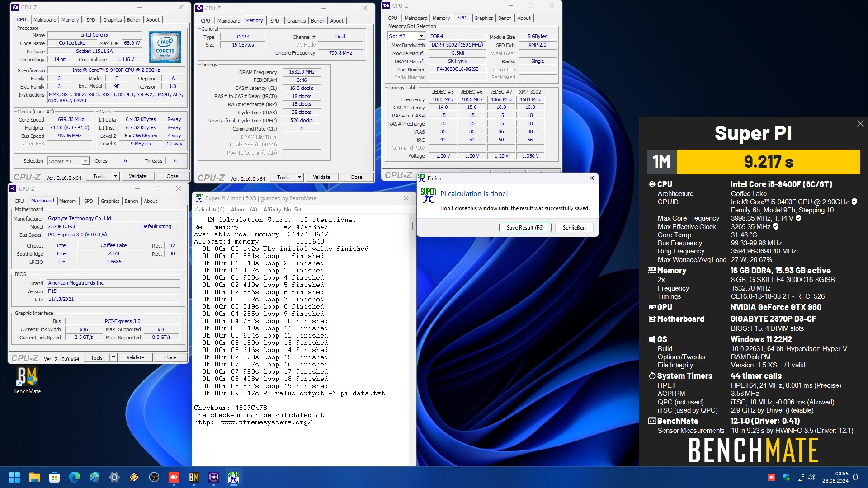The width and height of the screenshot is (868, 488).
Task: Open Tools dropdown arrow in CPU-Z Memory window
Action: click(x=299, y=177)
